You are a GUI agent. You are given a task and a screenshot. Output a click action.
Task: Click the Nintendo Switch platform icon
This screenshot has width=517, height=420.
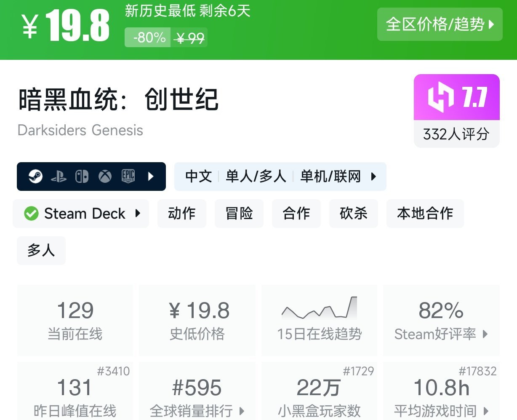tap(82, 177)
